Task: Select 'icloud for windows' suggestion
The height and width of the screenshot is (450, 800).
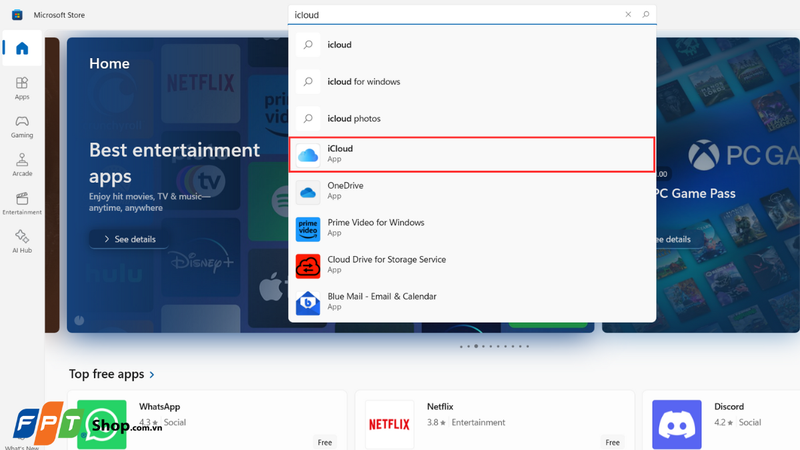Action: click(472, 82)
